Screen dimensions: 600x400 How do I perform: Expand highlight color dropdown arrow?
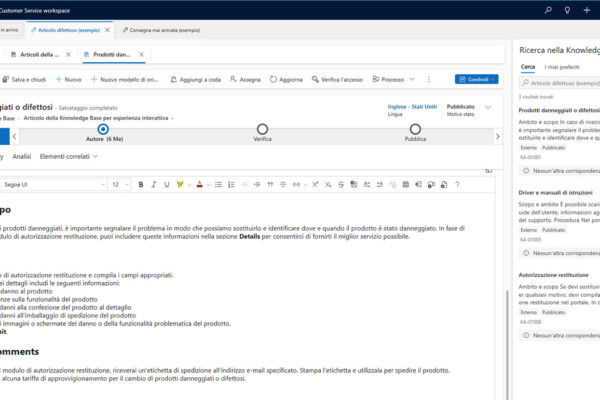189,185
